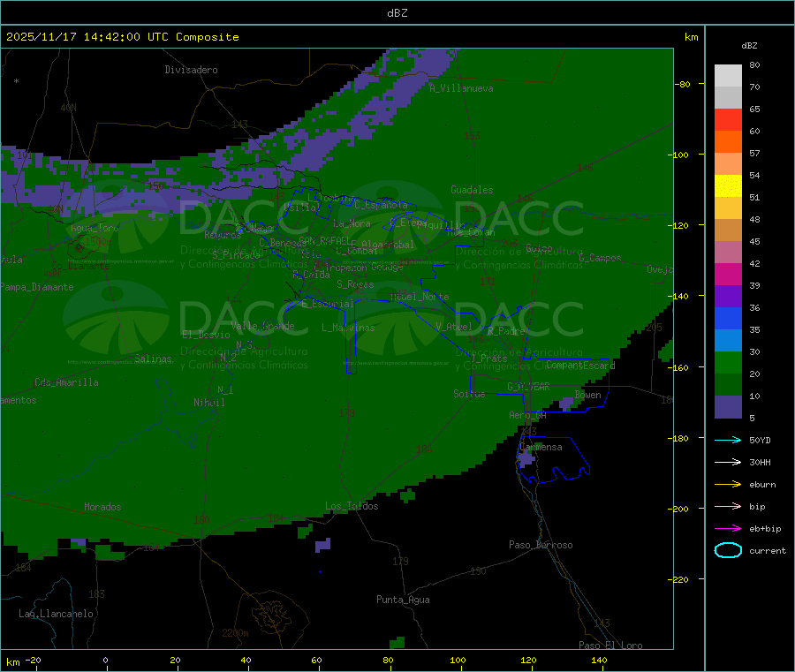Click the white 30HM arrow symbol

(728, 462)
